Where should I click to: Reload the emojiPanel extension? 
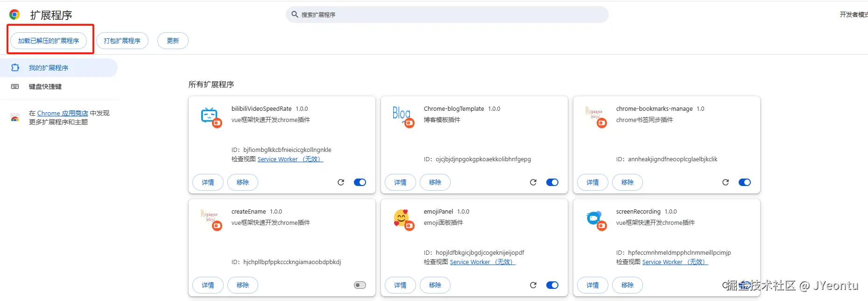[533, 285]
